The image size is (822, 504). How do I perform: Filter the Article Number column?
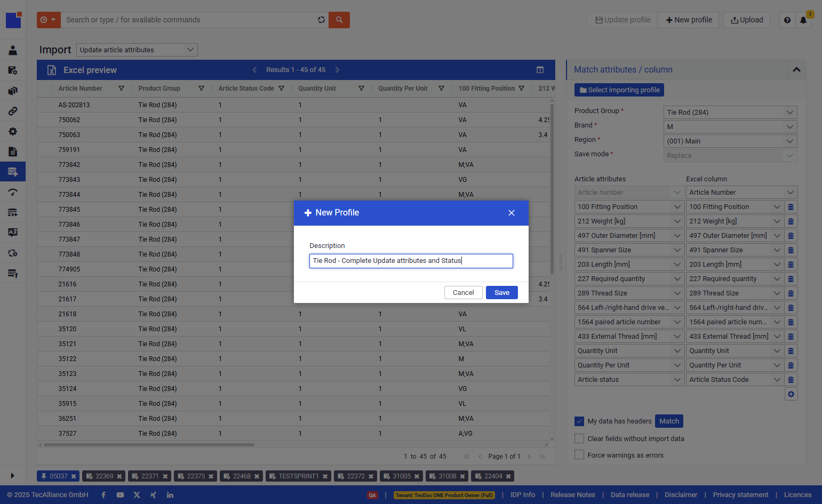121,89
